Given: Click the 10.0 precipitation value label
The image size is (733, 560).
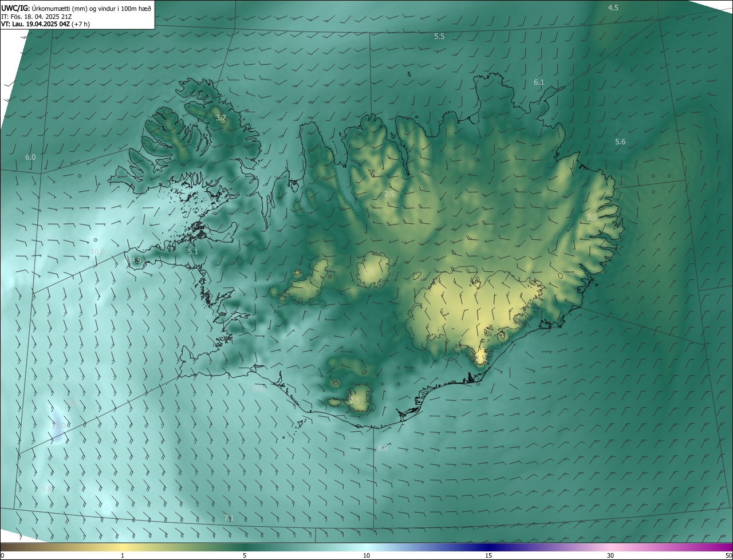Looking at the screenshot, I should (98, 251).
